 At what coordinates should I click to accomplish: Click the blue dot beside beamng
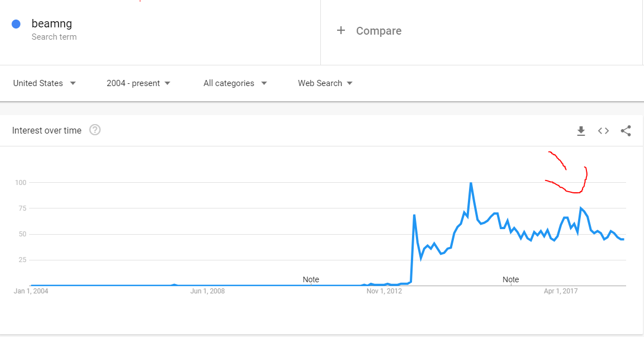click(x=16, y=24)
